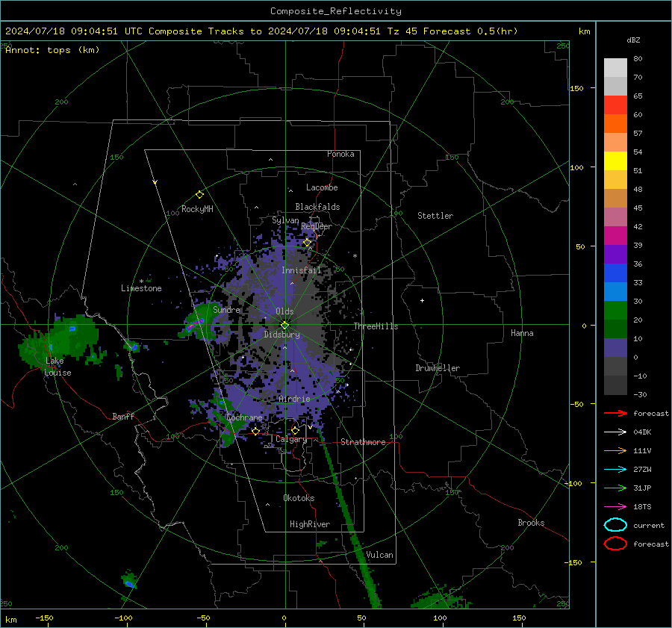Click the magenta 18TS arrow in legend
Image resolution: width=672 pixels, height=628 pixels.
615,507
